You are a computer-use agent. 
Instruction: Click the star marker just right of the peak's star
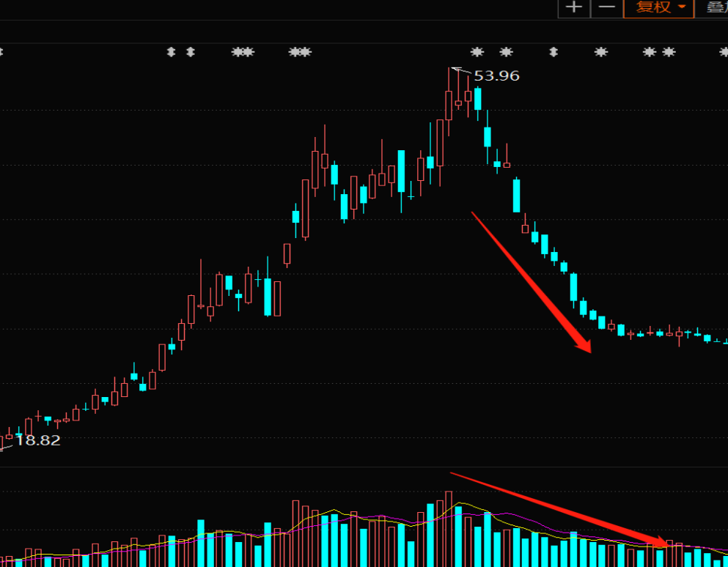pyautogui.click(x=506, y=52)
